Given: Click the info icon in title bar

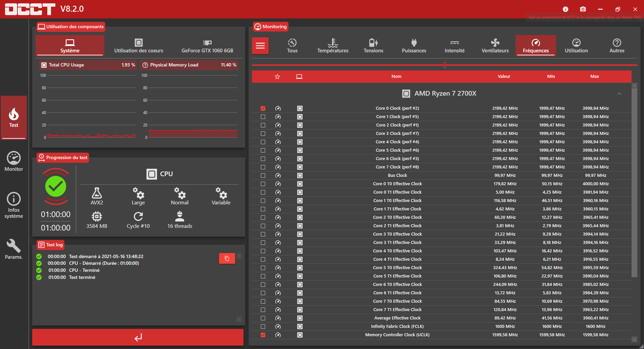Looking at the screenshot, I should point(566,9).
